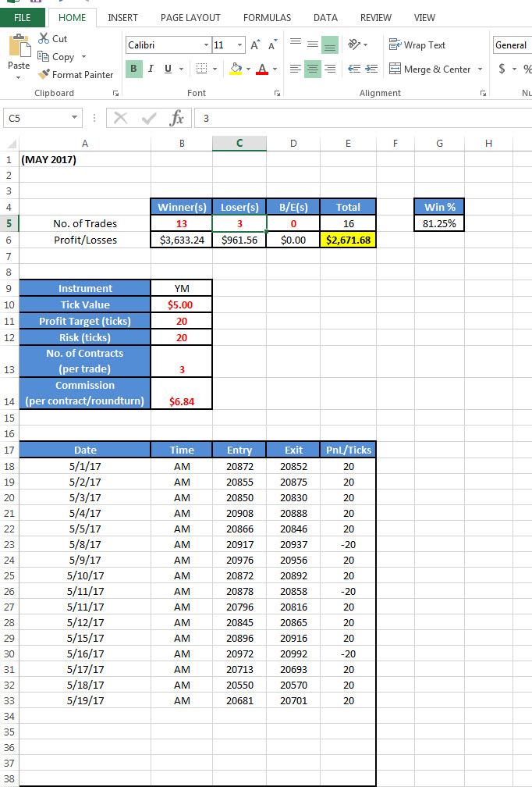The image size is (532, 787).
Task: Select the Entry cell 20917
Action: [239, 544]
